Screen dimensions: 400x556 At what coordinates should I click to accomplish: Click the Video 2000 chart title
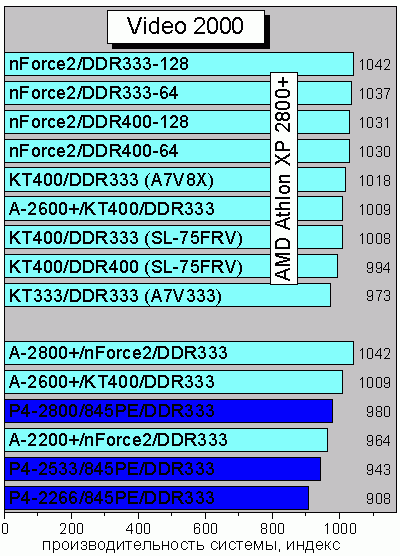pyautogui.click(x=186, y=27)
